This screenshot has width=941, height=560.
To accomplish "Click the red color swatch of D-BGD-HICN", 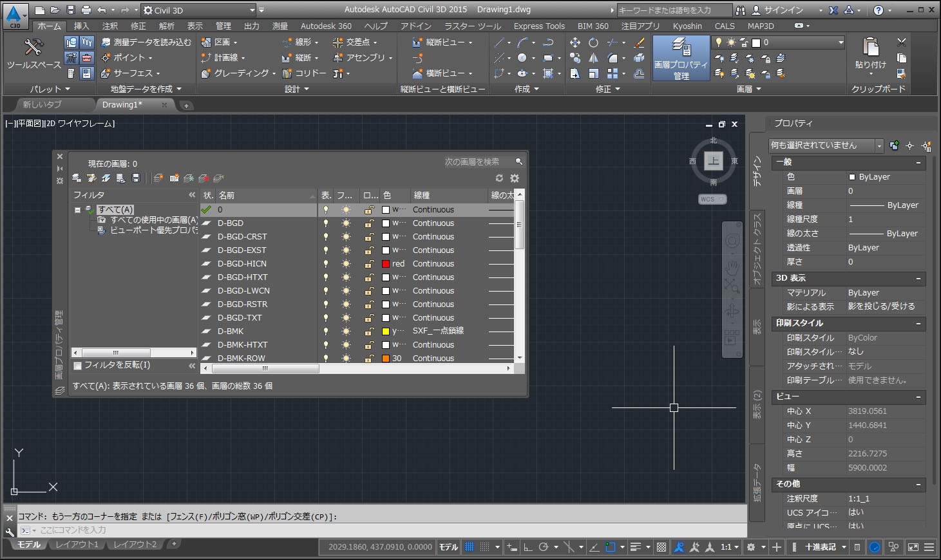I will point(386,264).
